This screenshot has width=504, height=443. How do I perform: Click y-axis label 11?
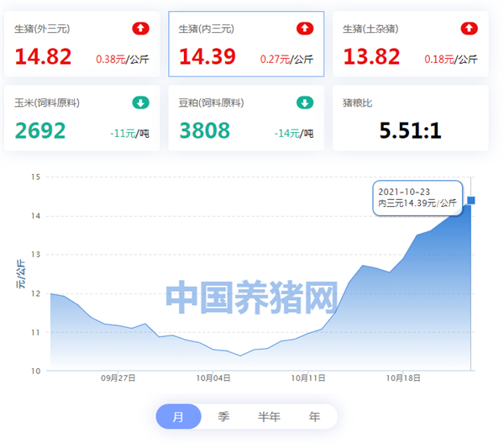click(x=35, y=332)
